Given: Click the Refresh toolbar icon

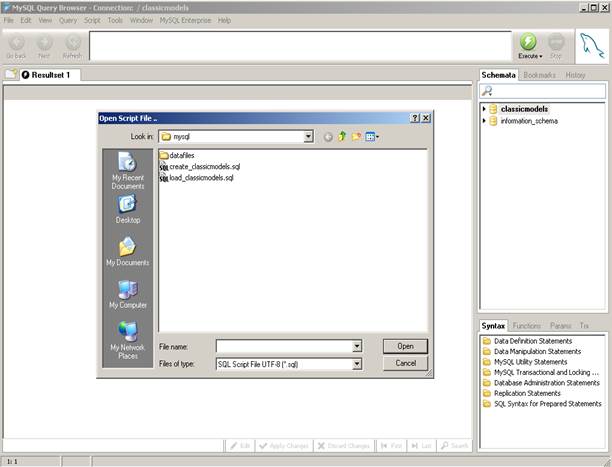Looking at the screenshot, I should tap(73, 43).
